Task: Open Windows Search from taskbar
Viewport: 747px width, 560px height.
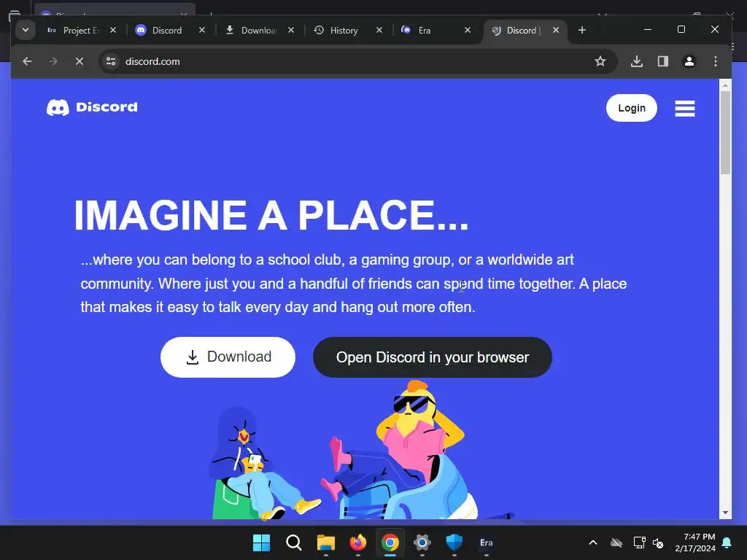Action: (293, 542)
